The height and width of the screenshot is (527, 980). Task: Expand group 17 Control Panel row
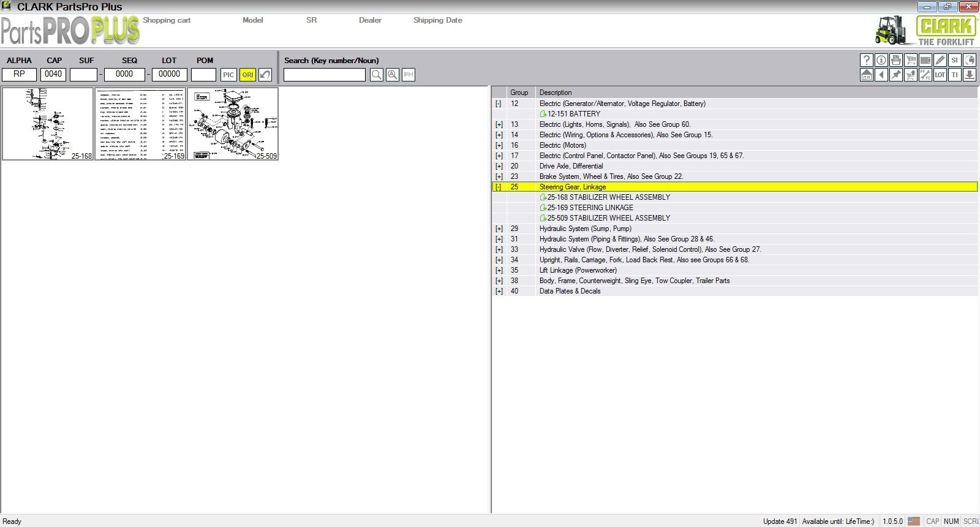tap(499, 156)
